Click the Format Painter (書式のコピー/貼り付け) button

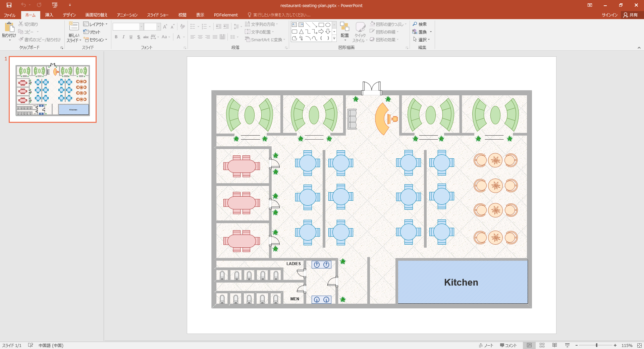point(40,40)
